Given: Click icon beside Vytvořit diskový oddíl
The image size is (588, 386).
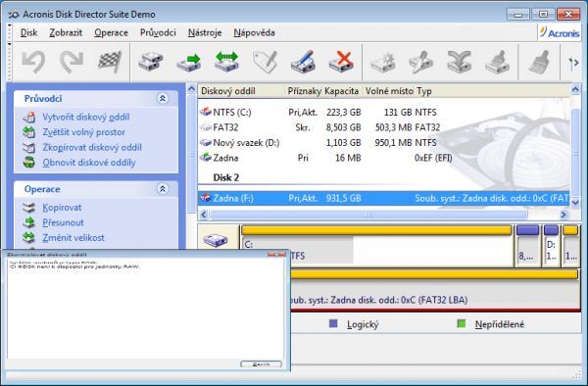Looking at the screenshot, I should click(x=28, y=118).
